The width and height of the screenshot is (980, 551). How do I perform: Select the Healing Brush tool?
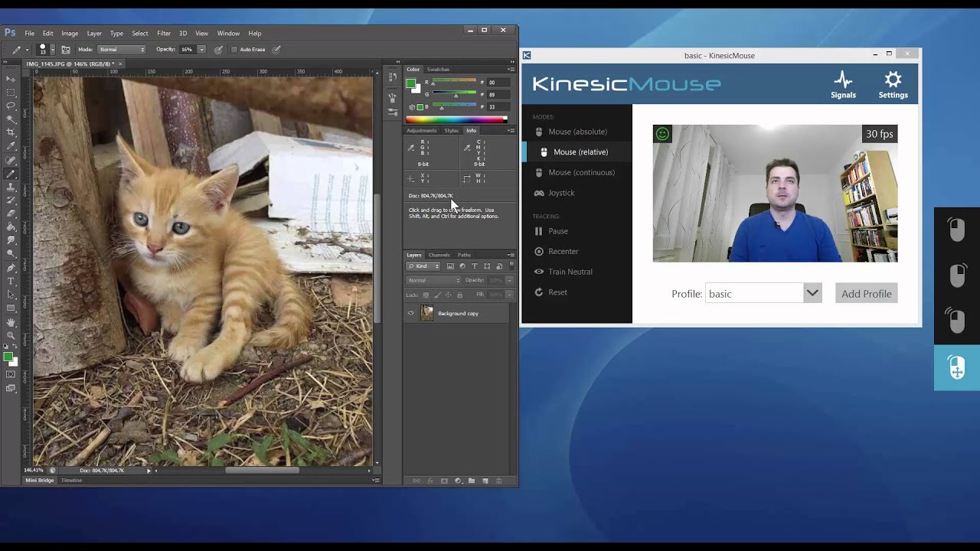click(11, 158)
